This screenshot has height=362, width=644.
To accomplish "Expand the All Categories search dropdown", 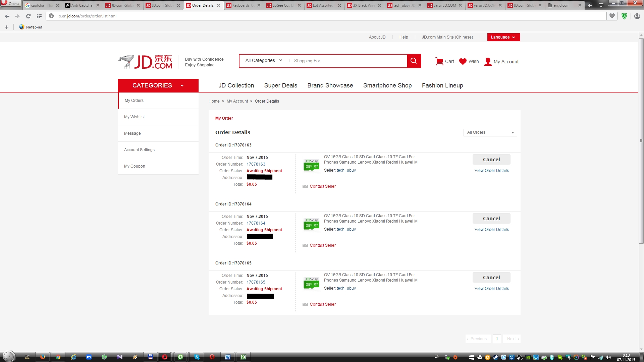I will point(264,61).
